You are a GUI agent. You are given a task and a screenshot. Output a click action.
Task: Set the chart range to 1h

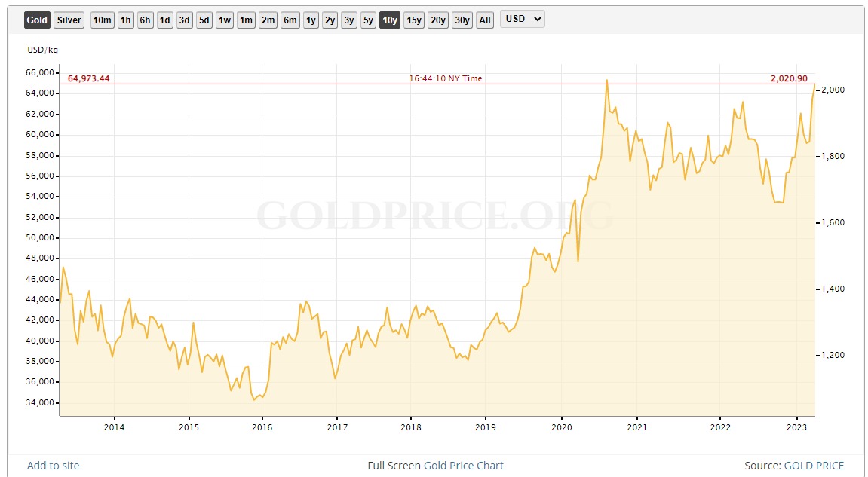pyautogui.click(x=126, y=20)
